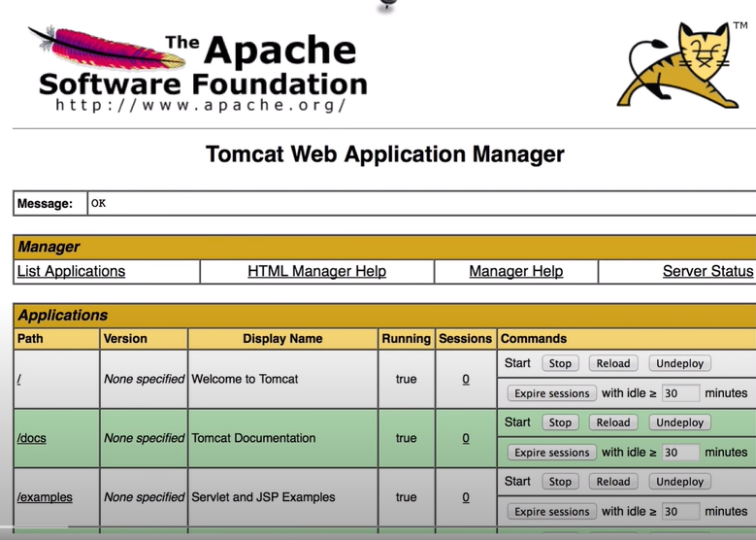
Task: Click the 'Version' column header
Action: (x=125, y=339)
